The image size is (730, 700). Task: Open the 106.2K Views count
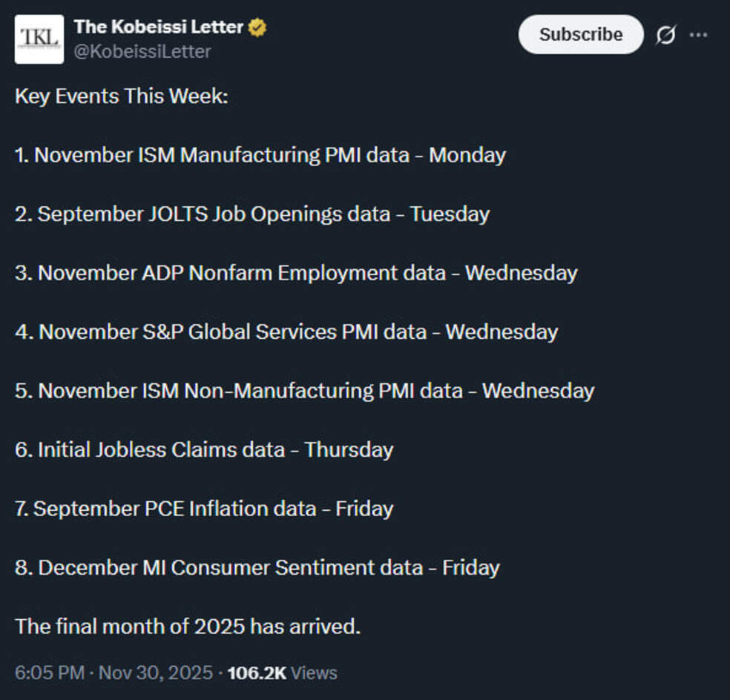pyautogui.click(x=282, y=673)
